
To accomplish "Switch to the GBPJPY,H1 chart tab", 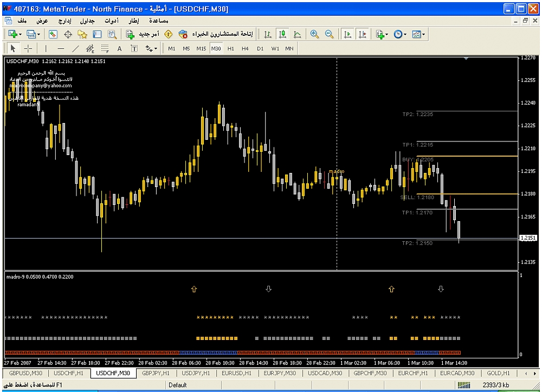I will coord(156,374).
